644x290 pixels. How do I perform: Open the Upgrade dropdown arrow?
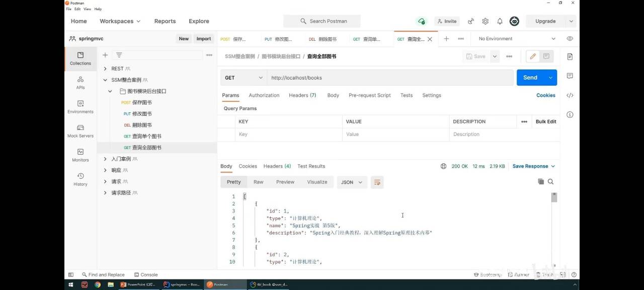coord(571,21)
